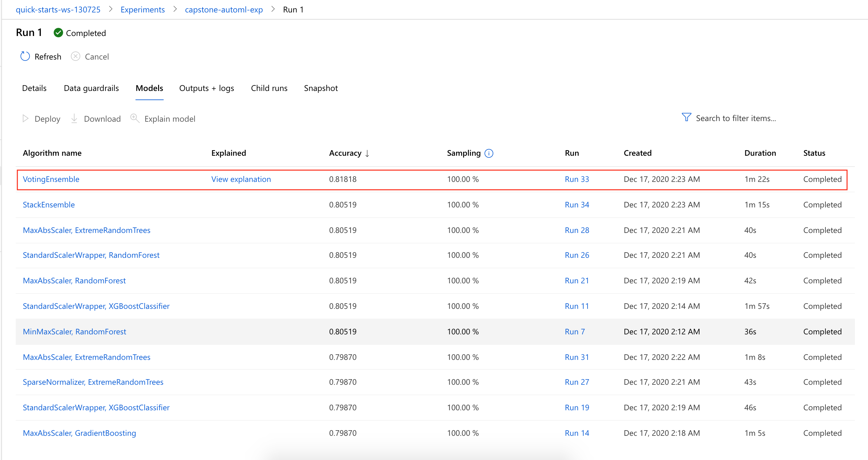Select the MinMaxScaler, RandomForest row link
The height and width of the screenshot is (460, 868).
74,331
